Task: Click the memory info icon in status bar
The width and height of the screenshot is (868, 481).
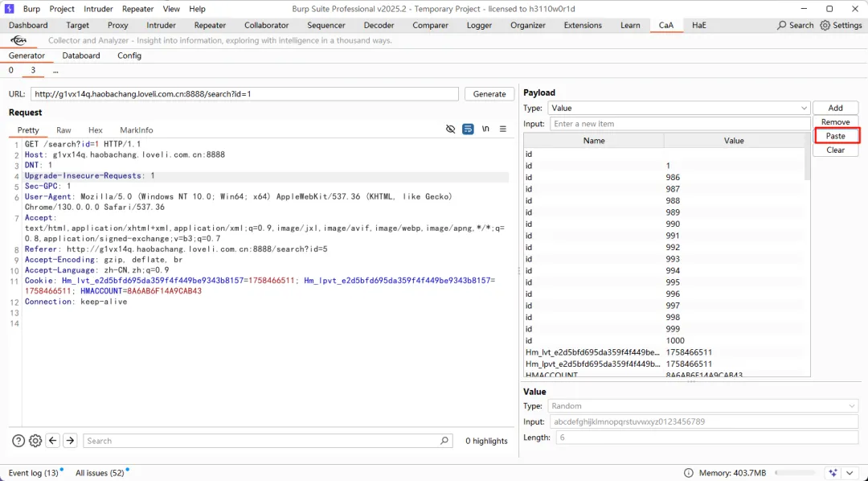Action: pos(689,473)
